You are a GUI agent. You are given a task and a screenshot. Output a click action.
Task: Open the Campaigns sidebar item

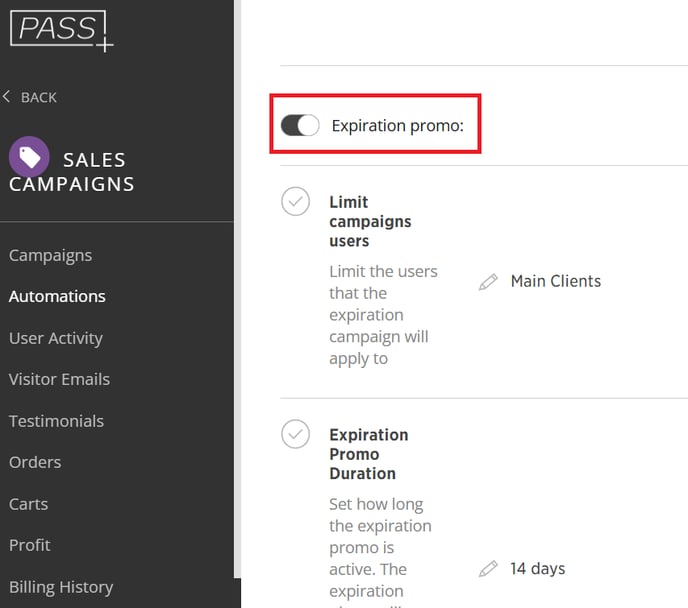(x=50, y=255)
